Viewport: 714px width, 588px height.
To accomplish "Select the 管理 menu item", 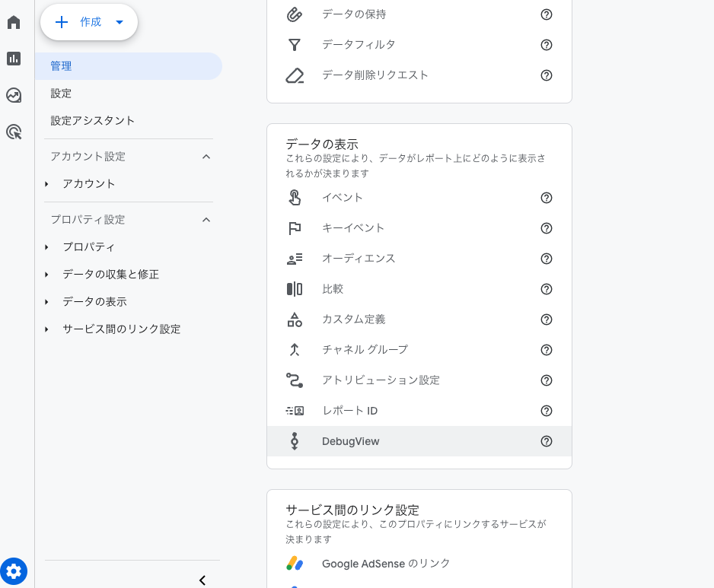I will click(129, 66).
